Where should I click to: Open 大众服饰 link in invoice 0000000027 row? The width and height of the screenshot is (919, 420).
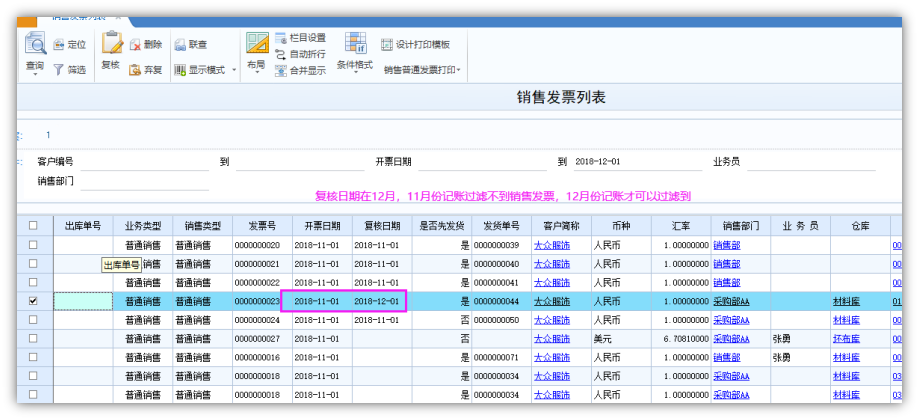tap(552, 339)
